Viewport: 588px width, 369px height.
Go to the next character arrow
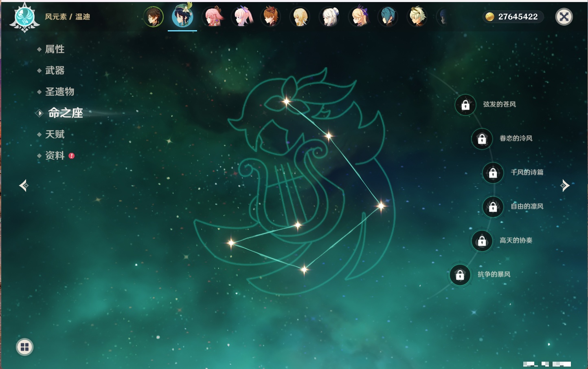coord(565,186)
